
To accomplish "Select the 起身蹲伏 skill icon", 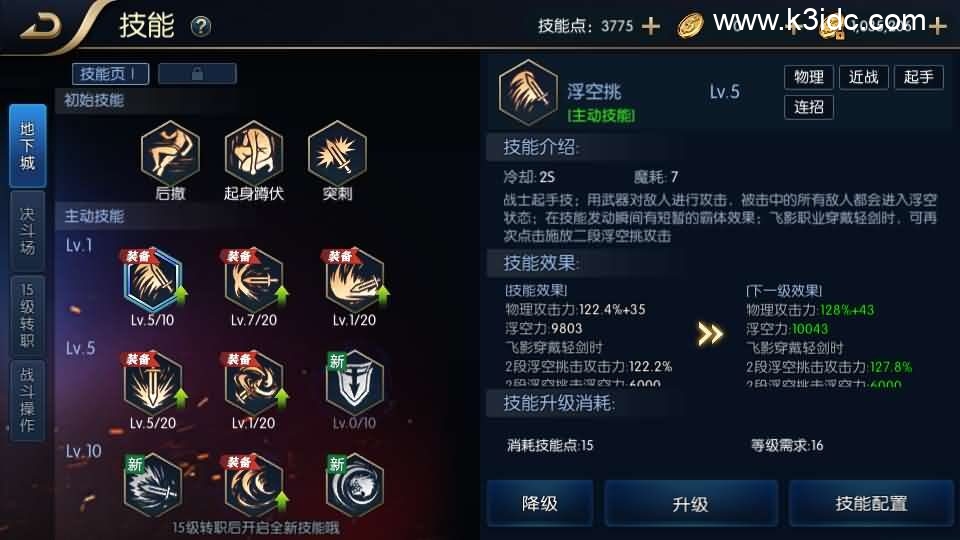I will tap(253, 153).
